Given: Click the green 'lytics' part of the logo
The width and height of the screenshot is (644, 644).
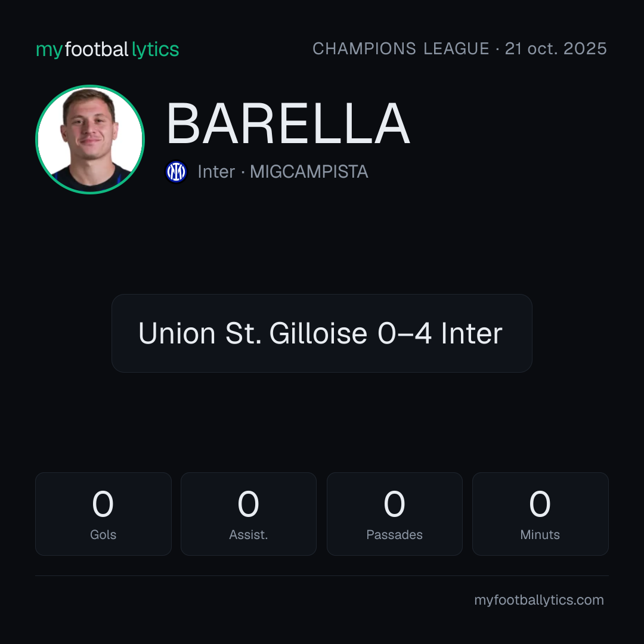Looking at the screenshot, I should click(155, 49).
